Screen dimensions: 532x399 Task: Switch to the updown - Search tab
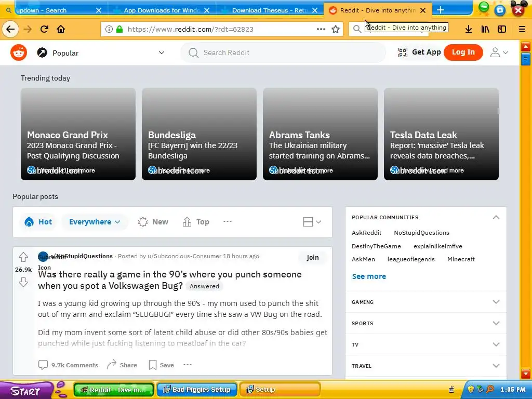(54, 10)
